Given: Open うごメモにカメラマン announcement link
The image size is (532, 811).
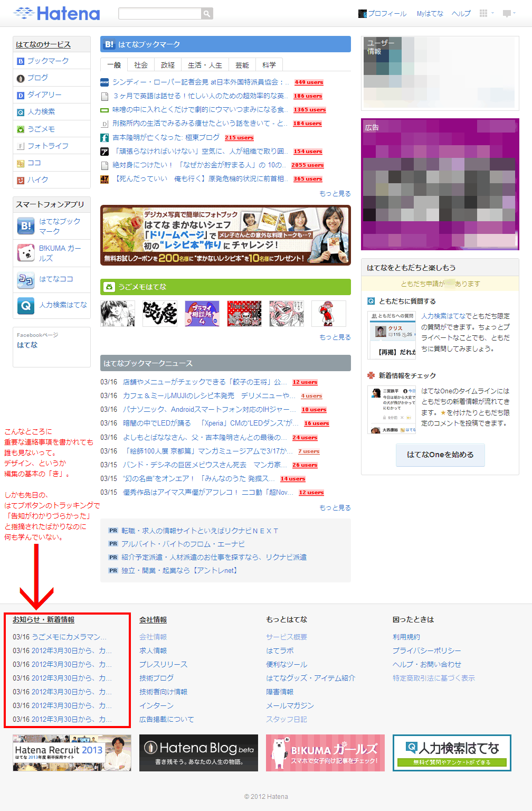Looking at the screenshot, I should pyautogui.click(x=69, y=637).
